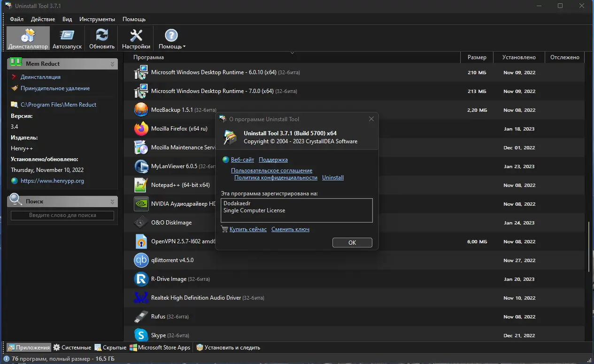Click the Dodakaedr registration text box
594x364 pixels.
pos(296,210)
